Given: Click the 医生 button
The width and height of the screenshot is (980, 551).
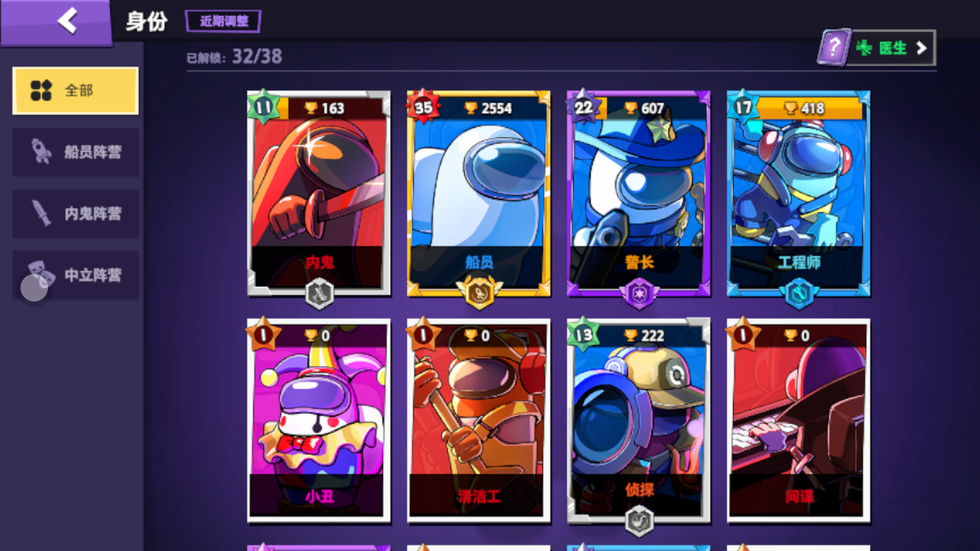Looking at the screenshot, I should pos(891,48).
